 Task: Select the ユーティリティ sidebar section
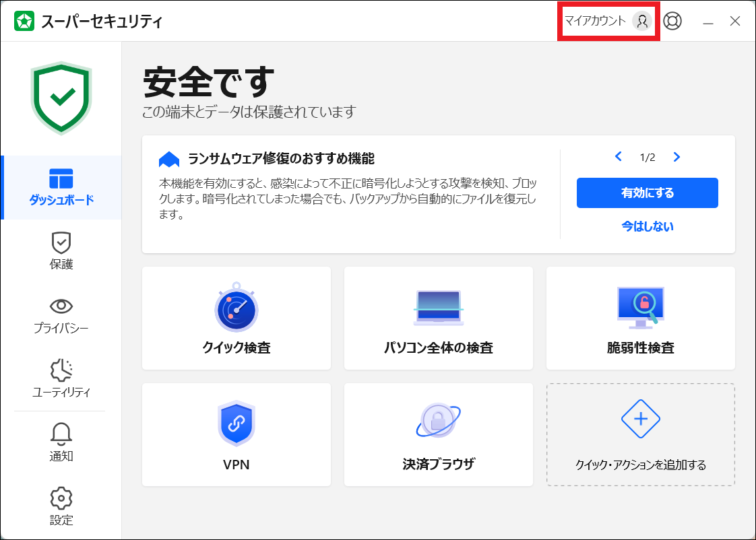(61, 379)
